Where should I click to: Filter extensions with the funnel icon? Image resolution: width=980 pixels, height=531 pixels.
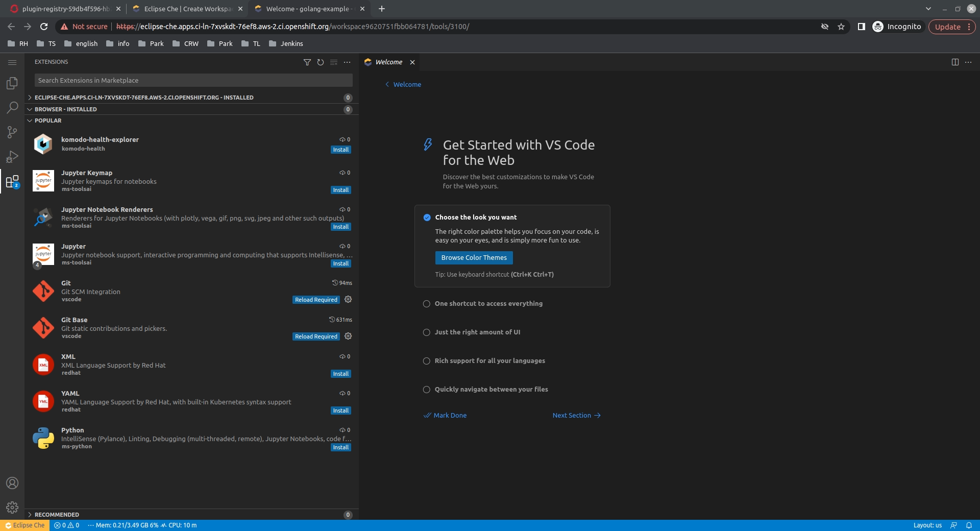click(307, 62)
